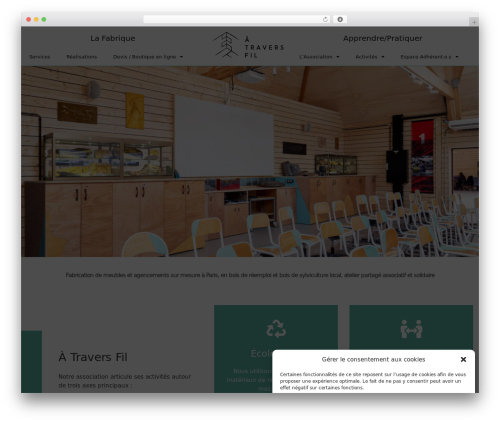500x423 pixels.
Task: Expand the L'Association menu arrow
Action: [x=338, y=57]
